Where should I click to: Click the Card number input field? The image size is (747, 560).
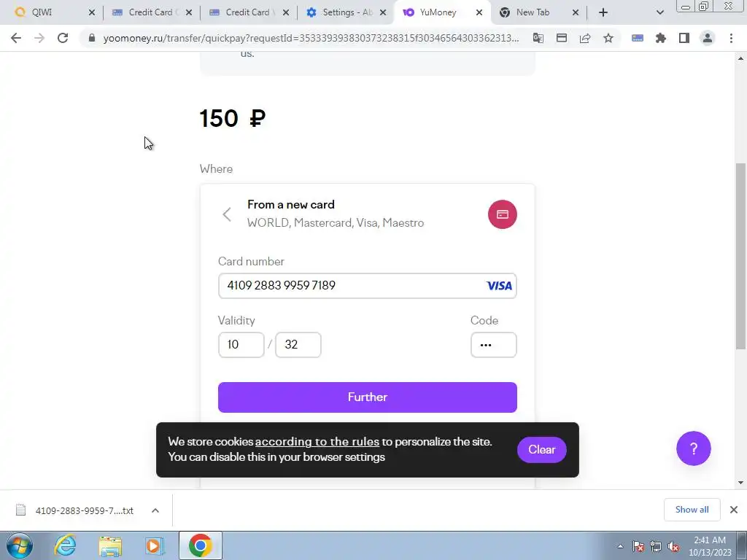pos(368,286)
